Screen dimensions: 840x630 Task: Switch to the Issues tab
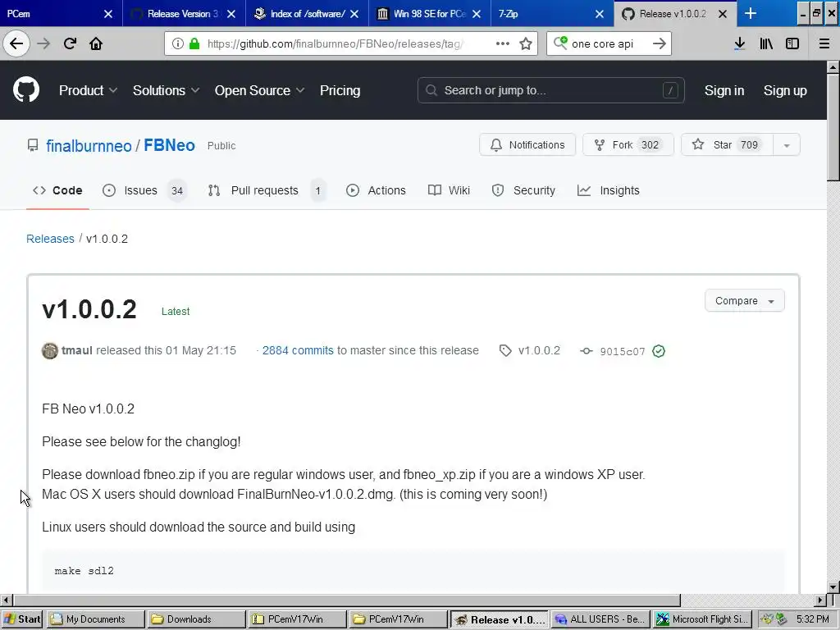[x=144, y=190]
